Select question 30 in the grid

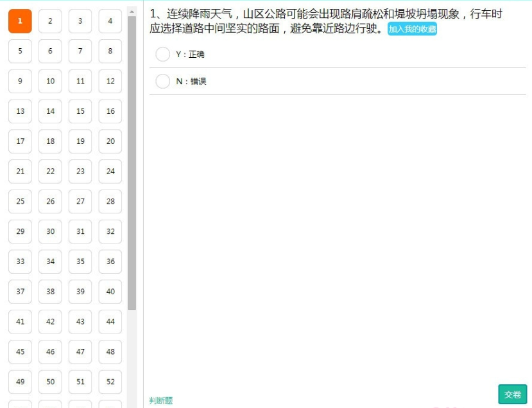point(50,231)
